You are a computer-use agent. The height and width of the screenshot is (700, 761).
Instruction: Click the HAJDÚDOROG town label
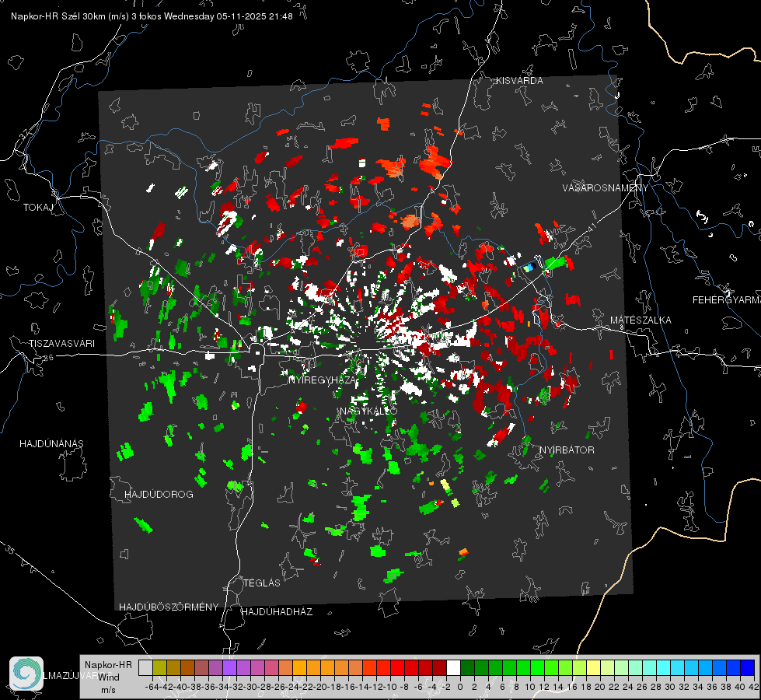tap(159, 495)
